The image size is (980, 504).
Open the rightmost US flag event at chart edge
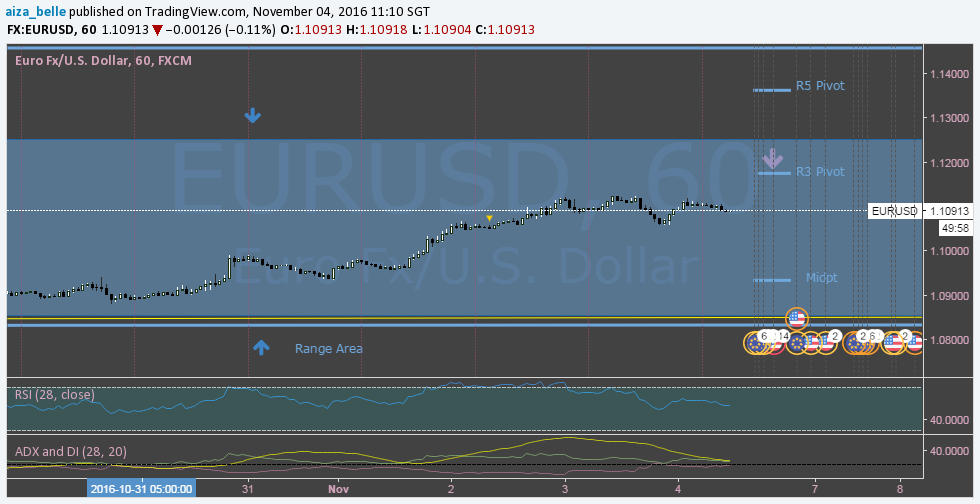tap(915, 343)
